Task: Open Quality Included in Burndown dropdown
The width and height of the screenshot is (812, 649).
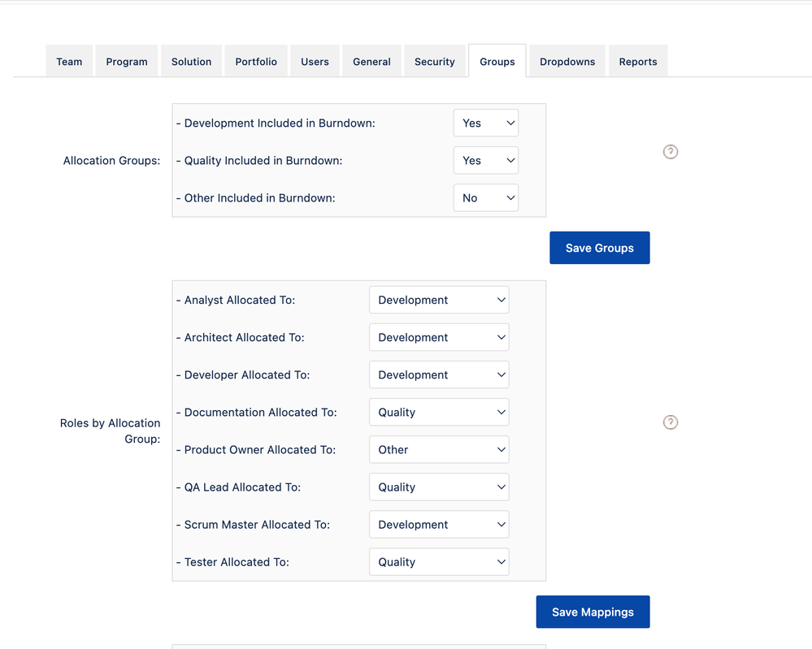Action: click(486, 161)
